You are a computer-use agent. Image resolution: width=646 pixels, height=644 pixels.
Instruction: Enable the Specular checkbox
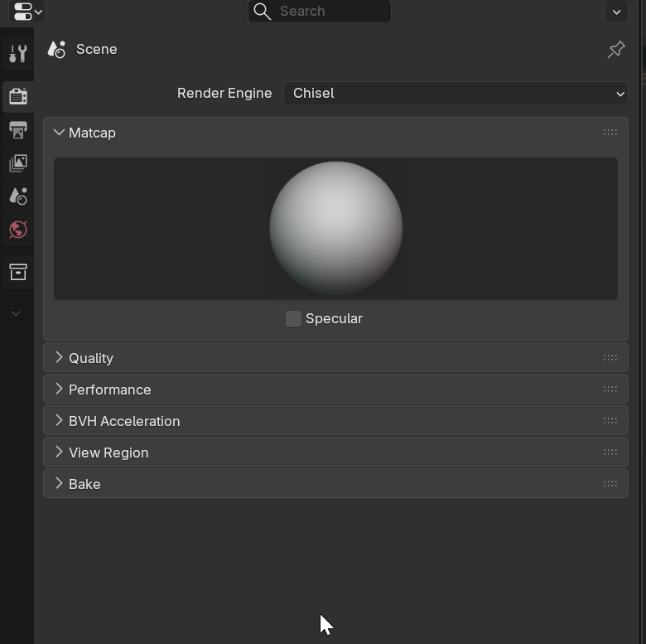coord(293,318)
